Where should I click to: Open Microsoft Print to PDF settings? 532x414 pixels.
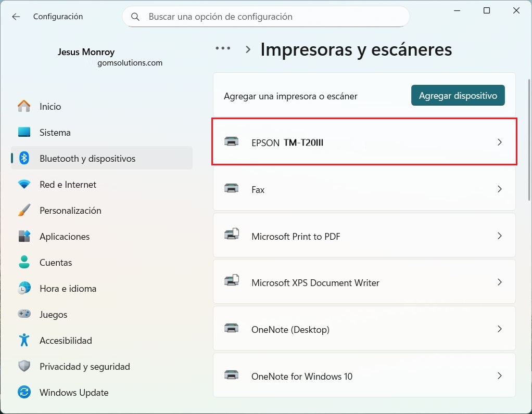coord(364,236)
